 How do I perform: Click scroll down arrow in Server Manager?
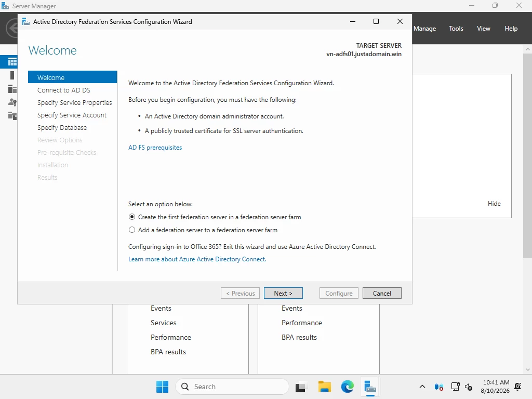pos(528,370)
